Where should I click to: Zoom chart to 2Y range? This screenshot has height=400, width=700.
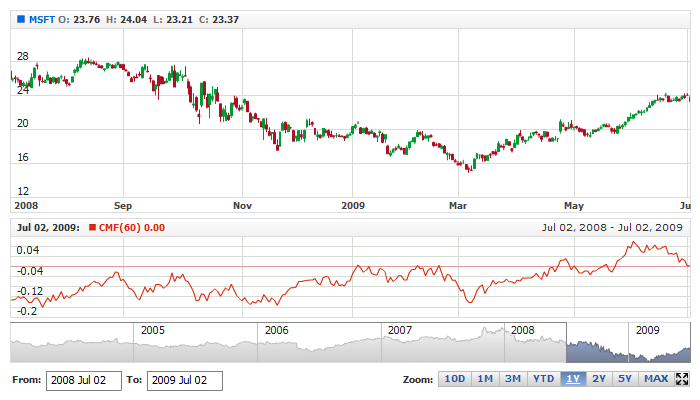coord(599,379)
